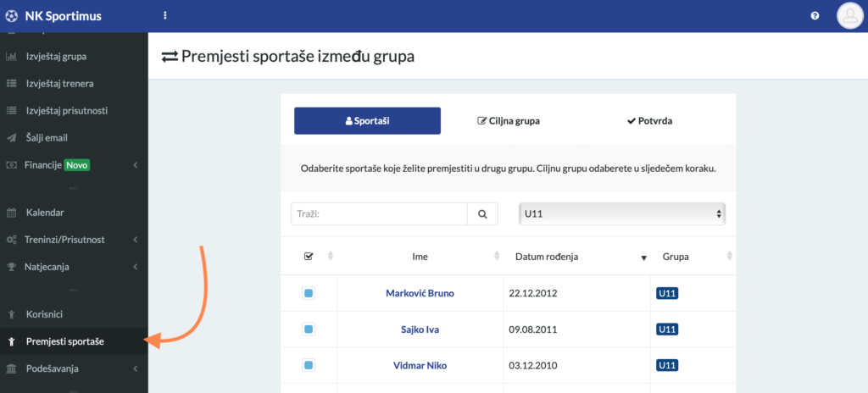This screenshot has height=393, width=868.
Task: Switch to the Ciljna grupa step tab
Action: [509, 121]
